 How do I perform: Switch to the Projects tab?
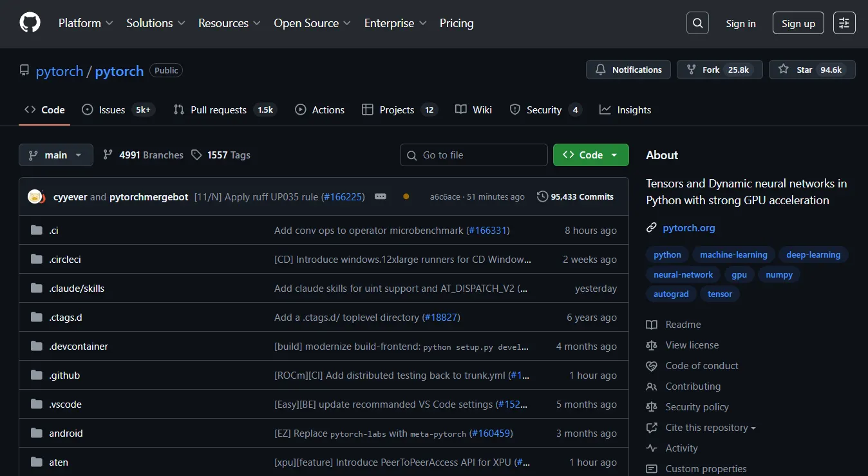click(x=400, y=109)
